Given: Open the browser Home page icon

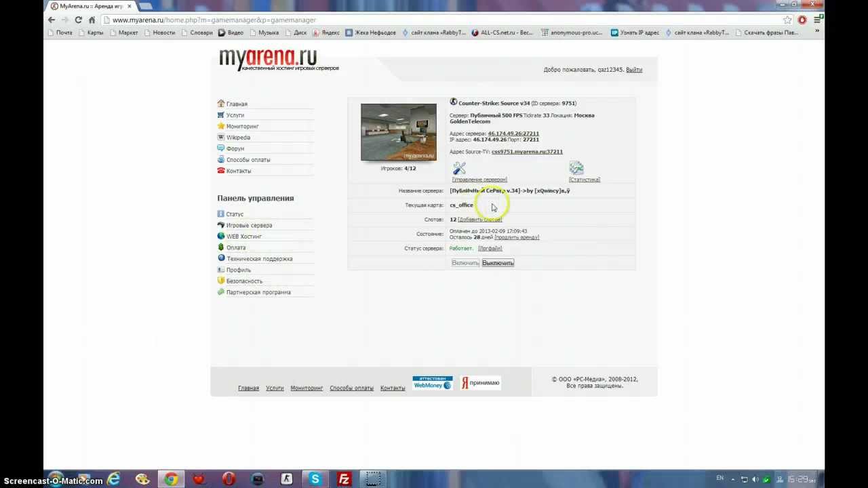Looking at the screenshot, I should 92,20.
